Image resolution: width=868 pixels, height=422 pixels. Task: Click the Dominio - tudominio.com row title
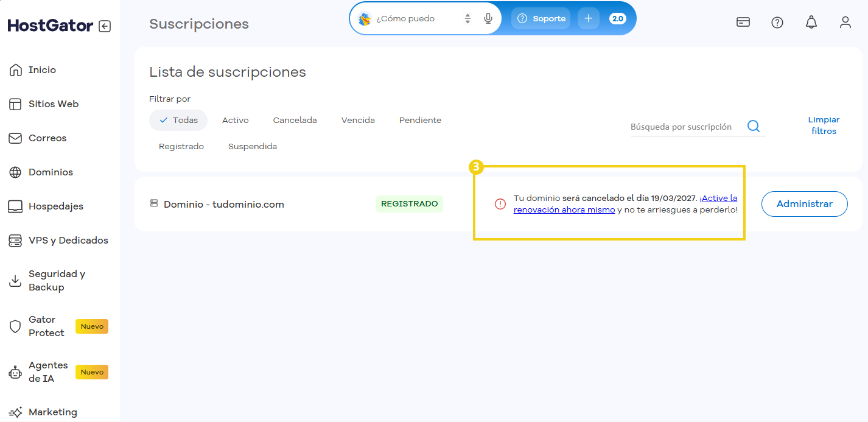[x=224, y=205]
